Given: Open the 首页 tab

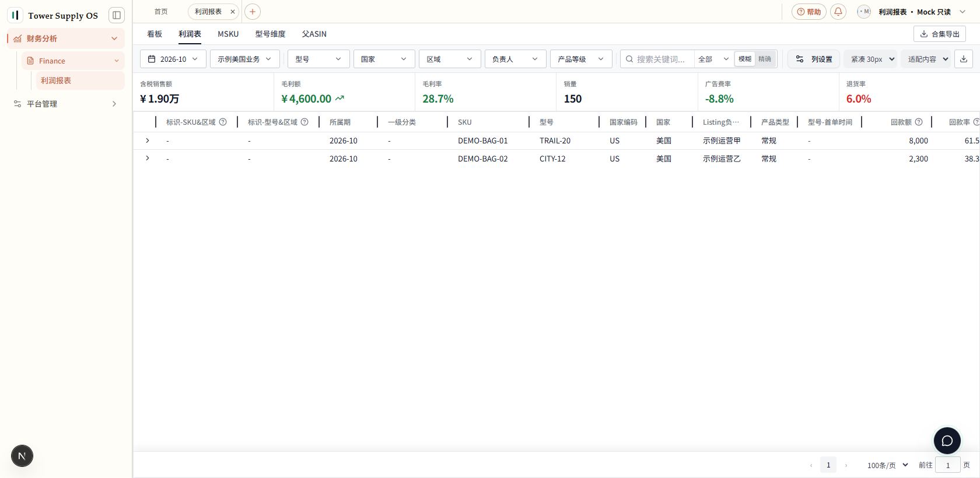Looking at the screenshot, I should (161, 12).
